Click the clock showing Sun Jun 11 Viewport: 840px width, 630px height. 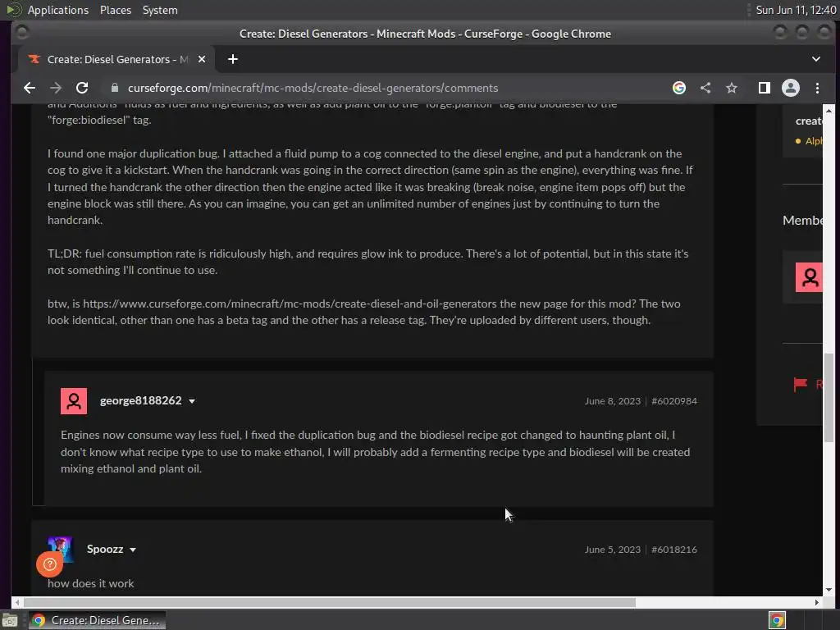point(796,10)
